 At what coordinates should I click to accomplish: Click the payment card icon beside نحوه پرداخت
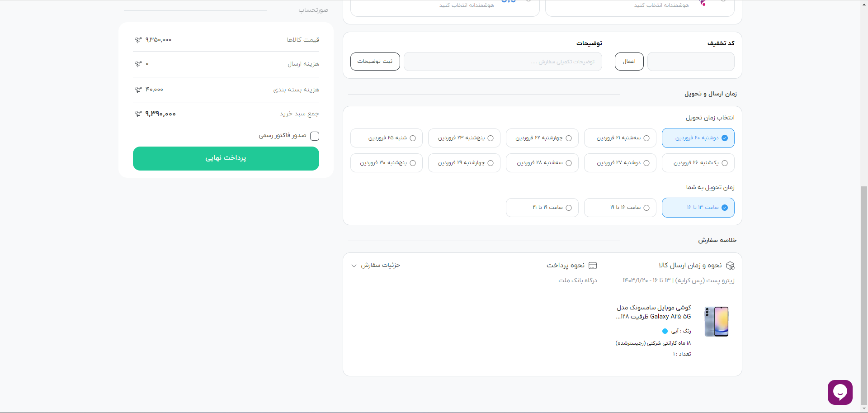tap(593, 266)
